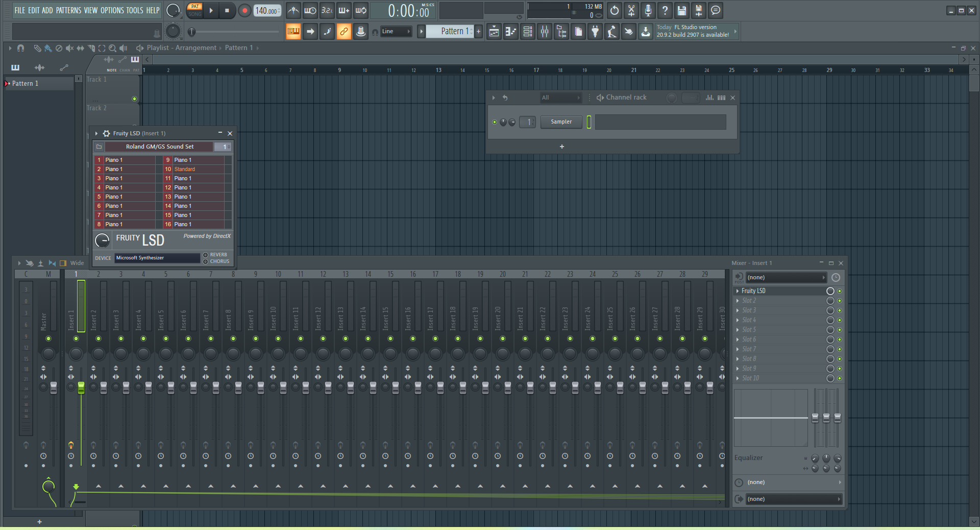Open the tempo tapper icon
Image resolution: width=980 pixels, height=530 pixels.
click(x=612, y=32)
